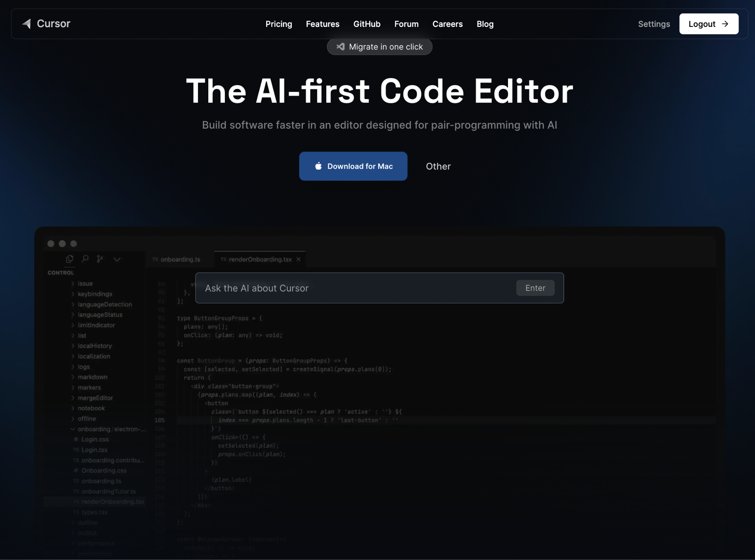Open the Onboarding.css file

100,470
